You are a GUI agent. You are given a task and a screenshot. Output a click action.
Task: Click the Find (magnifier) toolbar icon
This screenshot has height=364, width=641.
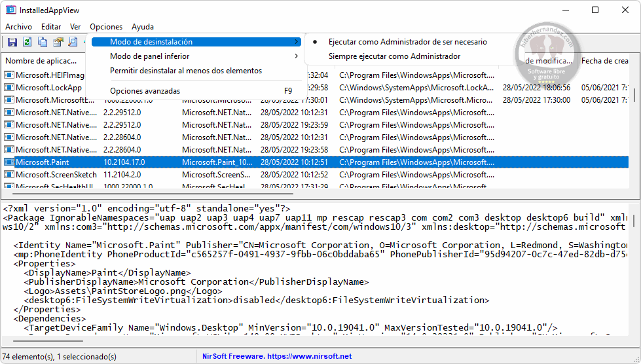[x=73, y=42]
